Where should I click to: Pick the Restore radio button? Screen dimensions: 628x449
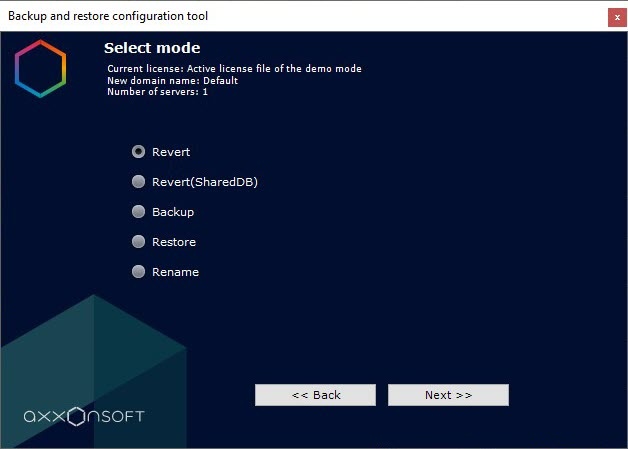(x=139, y=242)
